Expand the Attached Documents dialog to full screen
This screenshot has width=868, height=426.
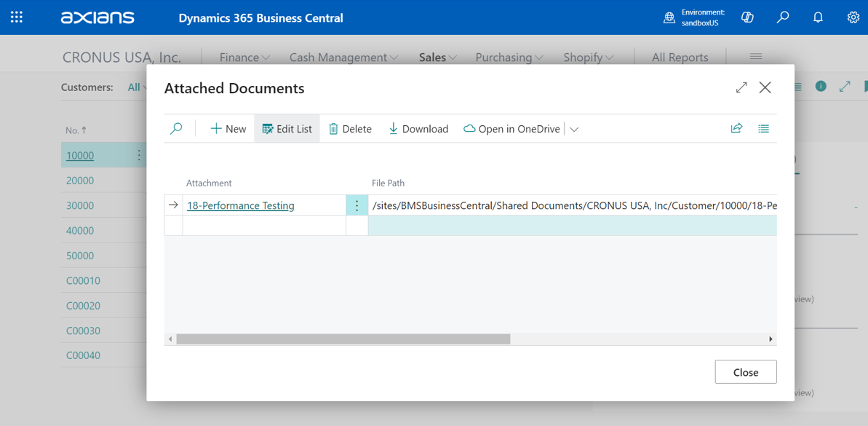click(x=741, y=88)
